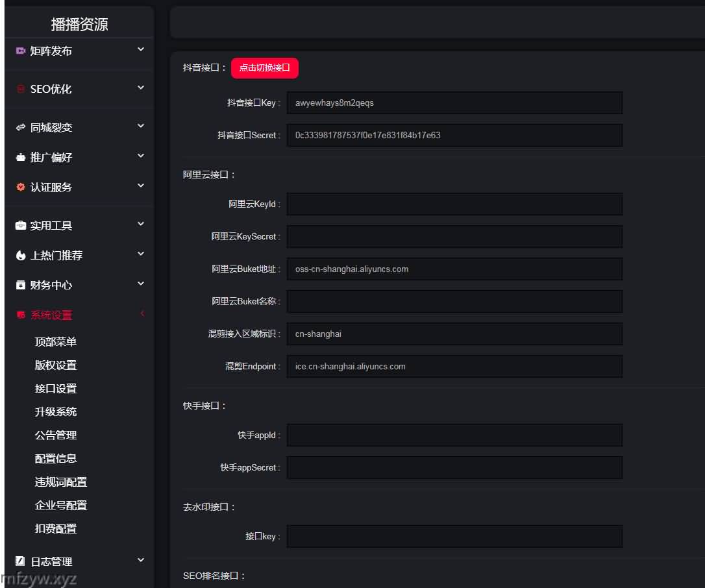Click the log icon beside 日志管理
705x588 pixels.
[20, 561]
